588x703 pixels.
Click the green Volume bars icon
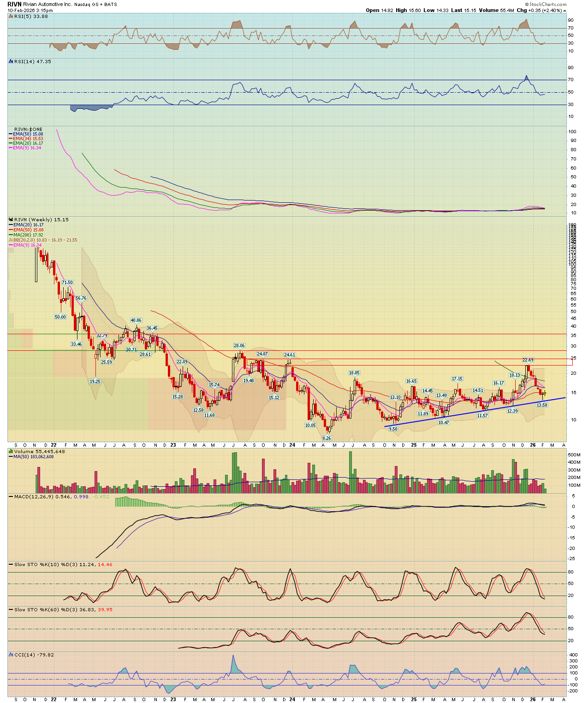11,452
